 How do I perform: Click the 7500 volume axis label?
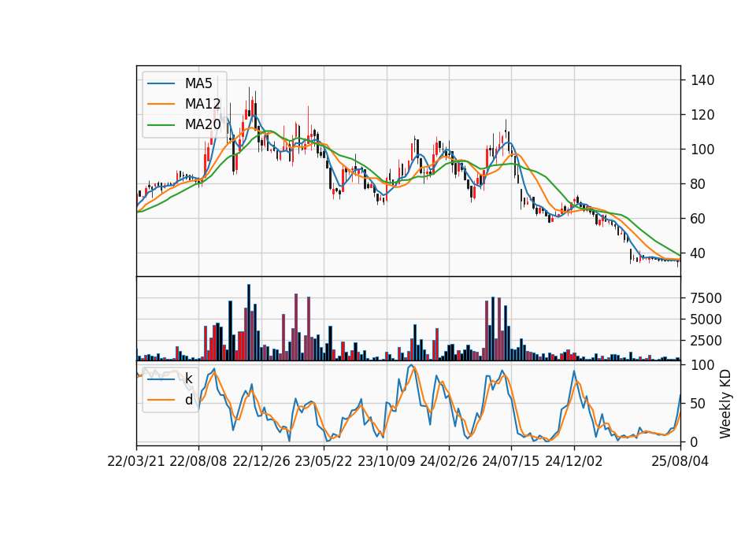pyautogui.click(x=706, y=298)
